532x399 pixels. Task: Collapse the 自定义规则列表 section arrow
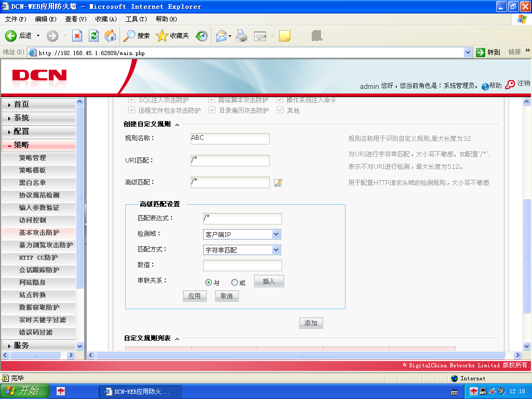[x=177, y=339]
